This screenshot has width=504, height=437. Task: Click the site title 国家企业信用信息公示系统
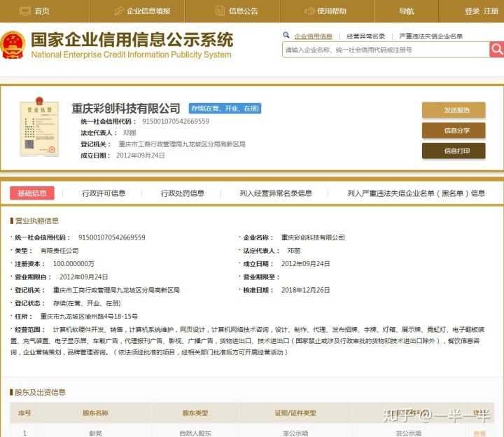coord(132,39)
